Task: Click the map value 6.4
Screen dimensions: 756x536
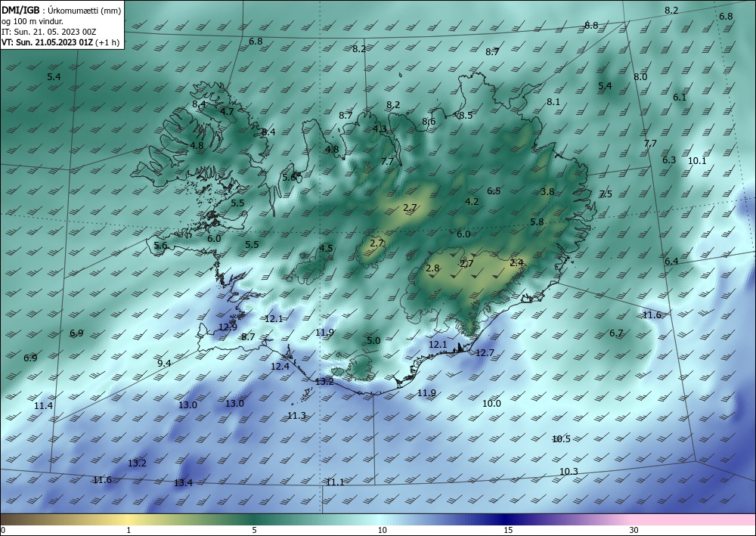Action: (x=671, y=262)
